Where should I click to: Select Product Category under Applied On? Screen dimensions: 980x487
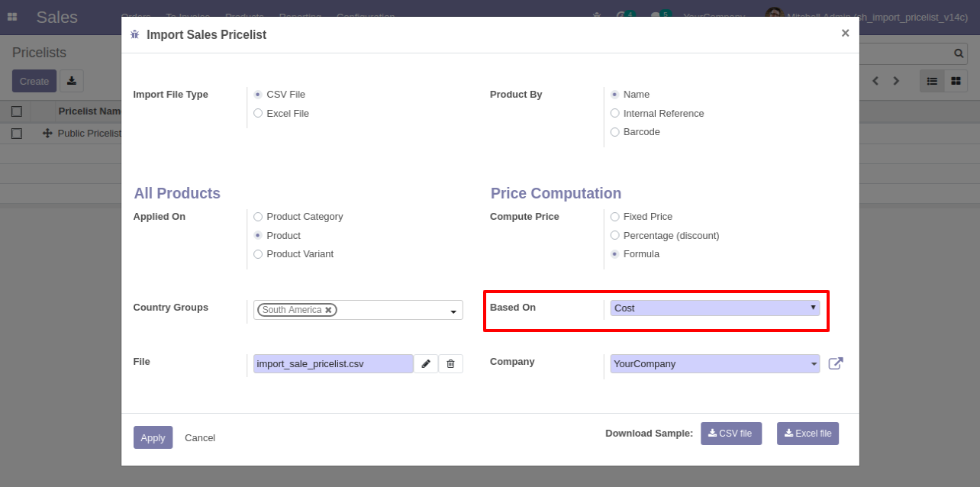(x=258, y=217)
